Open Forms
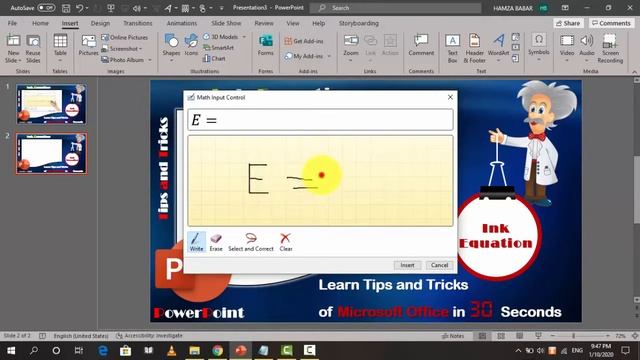This screenshot has width=640, height=360. pyautogui.click(x=265, y=46)
